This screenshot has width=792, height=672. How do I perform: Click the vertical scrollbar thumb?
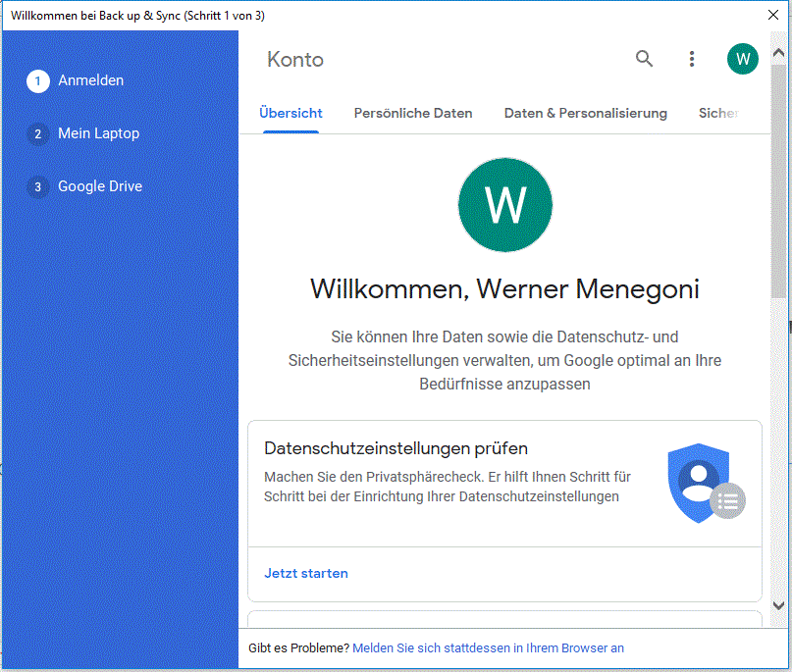(778, 181)
